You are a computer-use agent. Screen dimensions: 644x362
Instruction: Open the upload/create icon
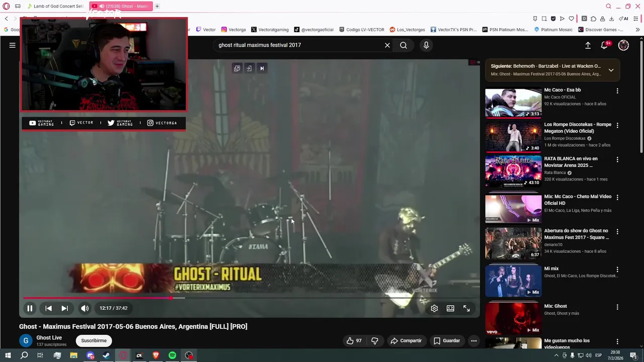coord(588,45)
